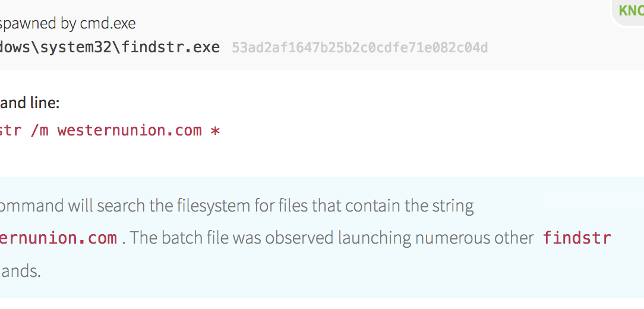Screen dimensions: 644x309
Task: Click "batch file" in the description text
Action: [x=194, y=238]
